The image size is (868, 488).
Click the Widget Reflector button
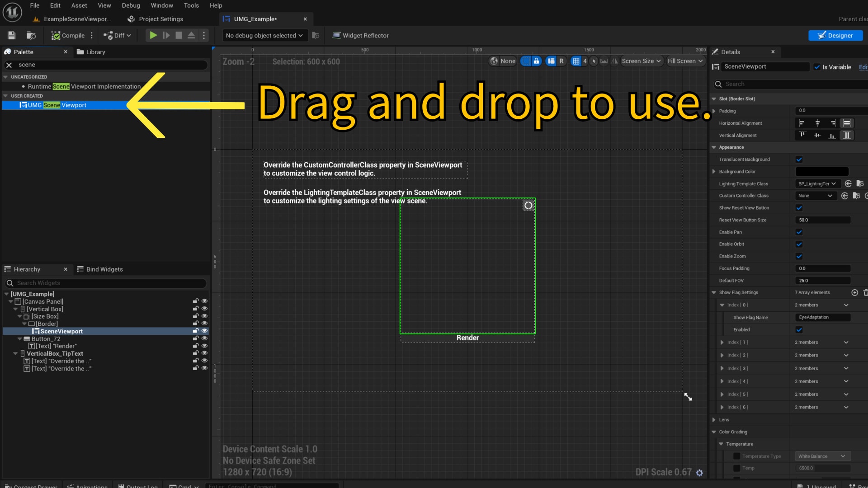[361, 35]
